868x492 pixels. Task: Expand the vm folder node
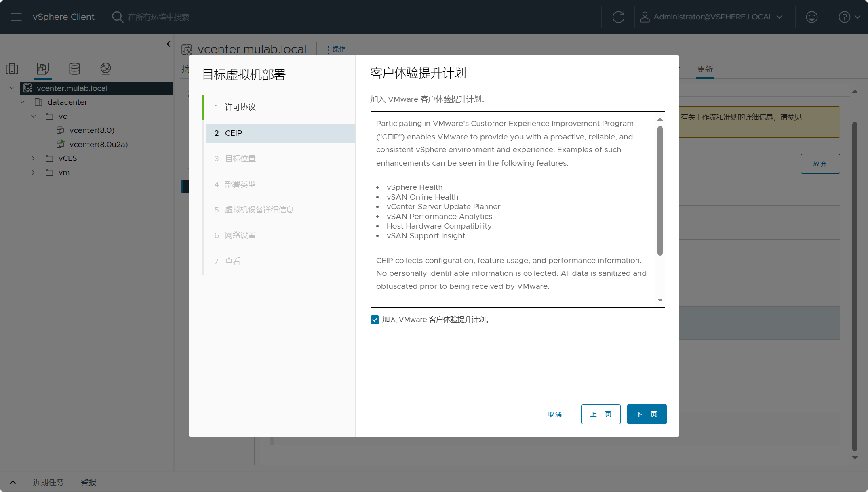34,172
